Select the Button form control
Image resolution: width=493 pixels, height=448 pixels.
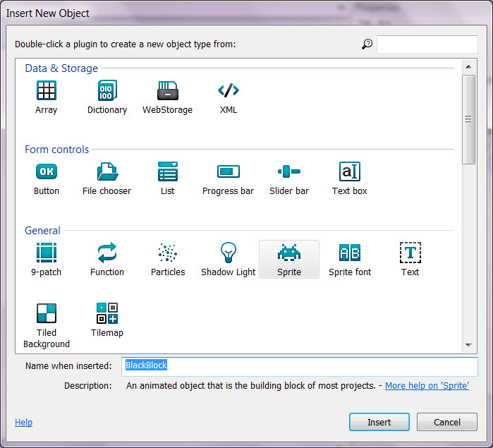pos(47,172)
